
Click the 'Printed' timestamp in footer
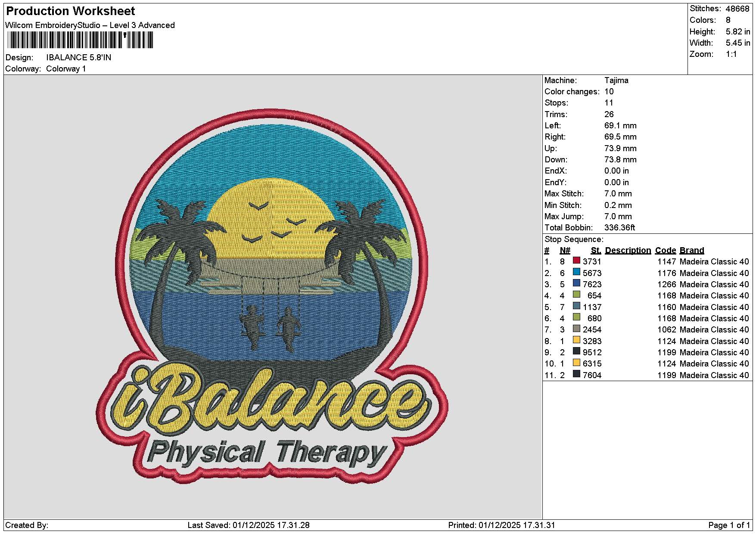[x=501, y=525]
